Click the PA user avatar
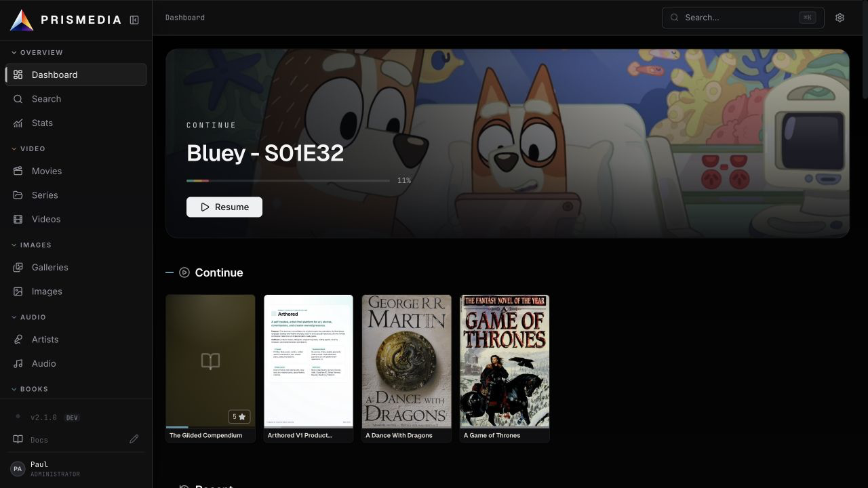This screenshot has width=868, height=488. [18, 468]
